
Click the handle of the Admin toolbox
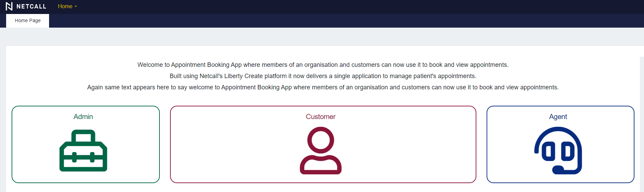(83, 136)
